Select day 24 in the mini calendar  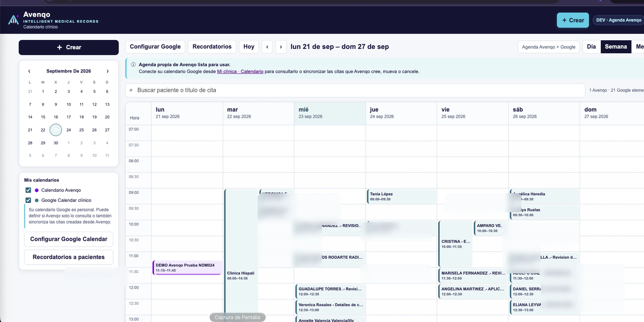(68, 130)
